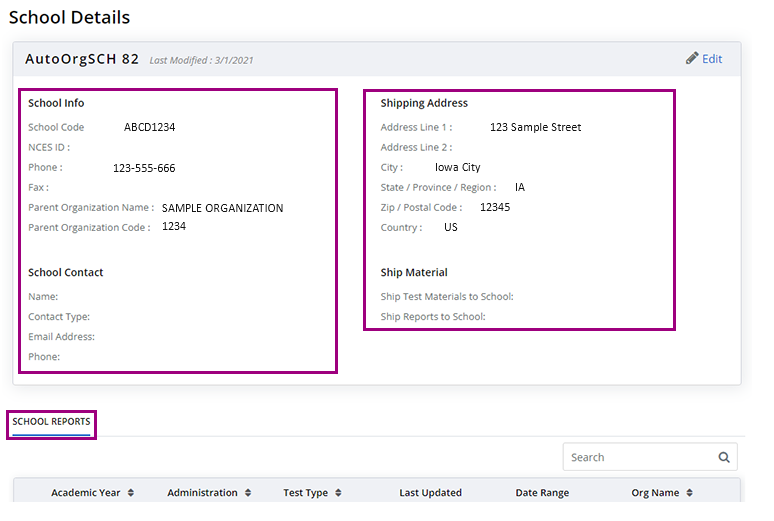774x521 pixels.
Task: Sort by Test Type arrows icon
Action: pos(338,492)
